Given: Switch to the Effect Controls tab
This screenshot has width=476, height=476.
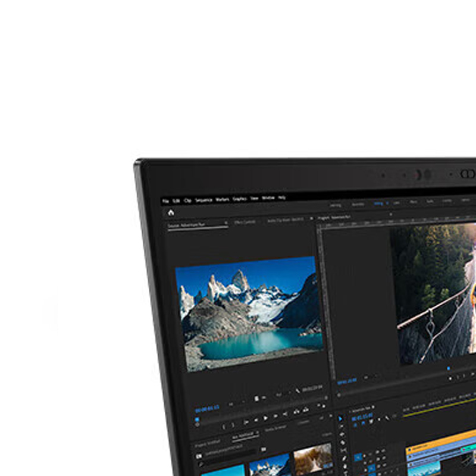Looking at the screenshot, I should point(245,221).
